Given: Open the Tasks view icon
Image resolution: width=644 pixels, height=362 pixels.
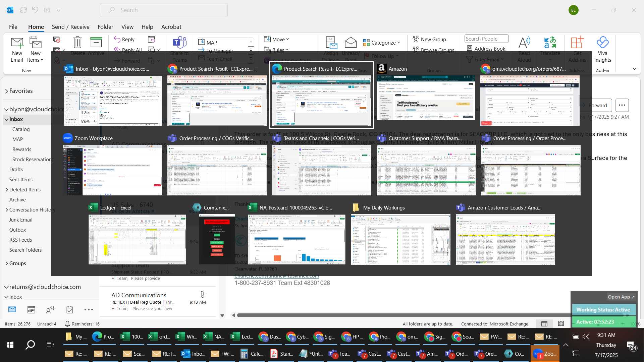Looking at the screenshot, I should coord(69,309).
